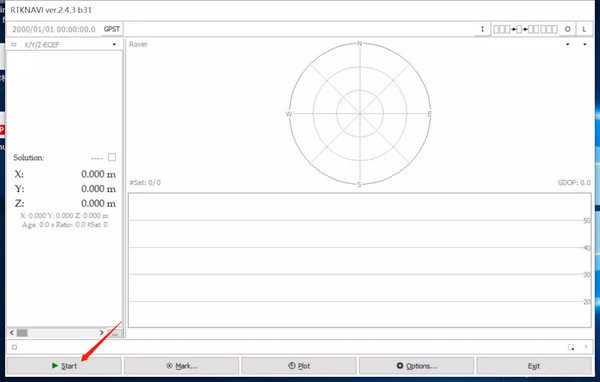Launch the Plot viewer
The height and width of the screenshot is (382, 600).
click(x=299, y=366)
